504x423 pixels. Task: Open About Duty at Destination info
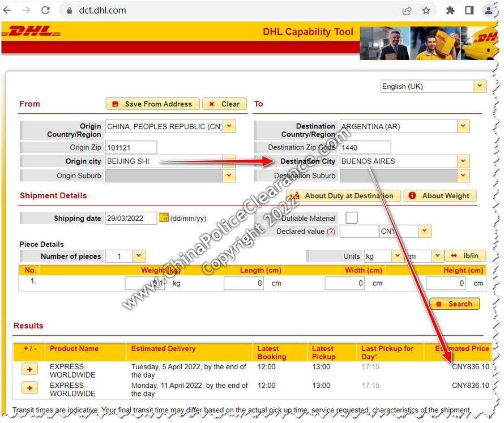[343, 196]
